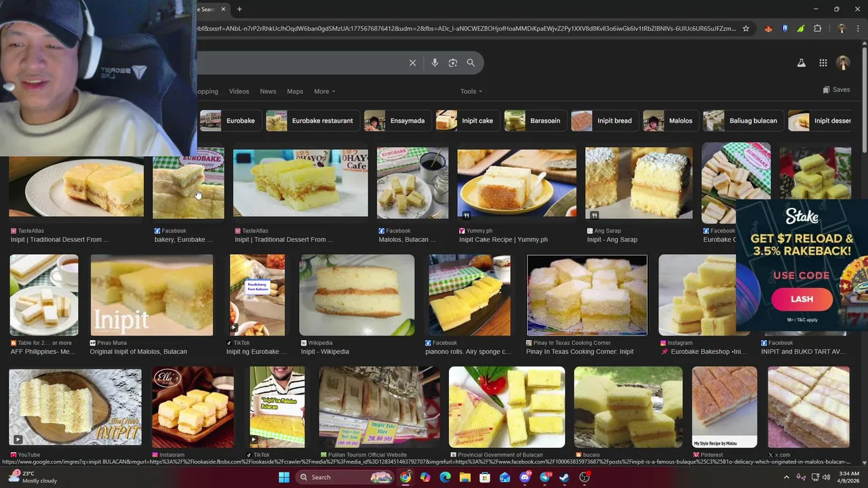This screenshot has height=488, width=868.
Task: Click the Google search query box
Action: 301,63
